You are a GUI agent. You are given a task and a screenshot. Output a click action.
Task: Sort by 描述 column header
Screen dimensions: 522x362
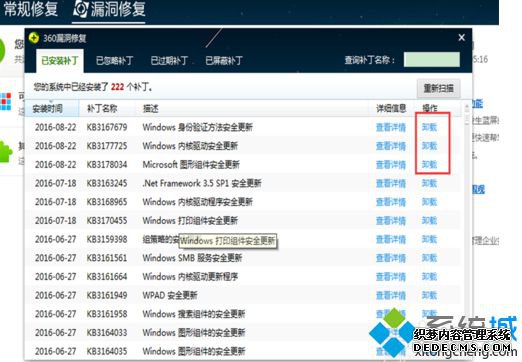pos(150,108)
